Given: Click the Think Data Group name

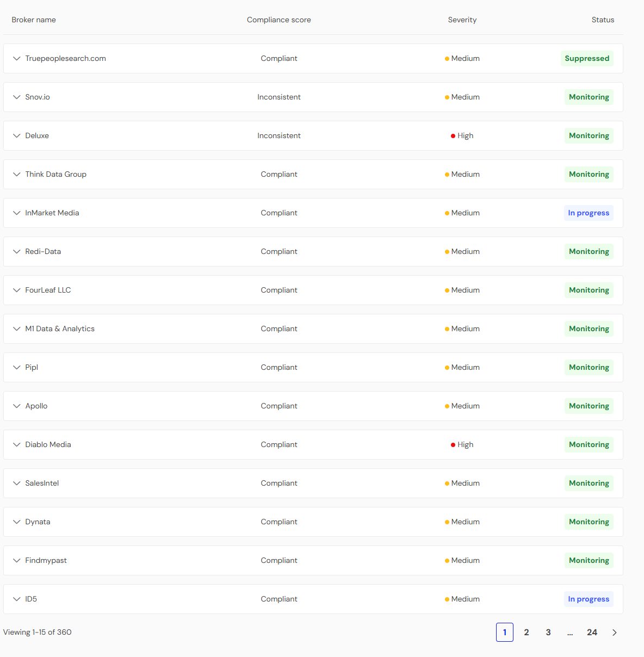Looking at the screenshot, I should (55, 174).
